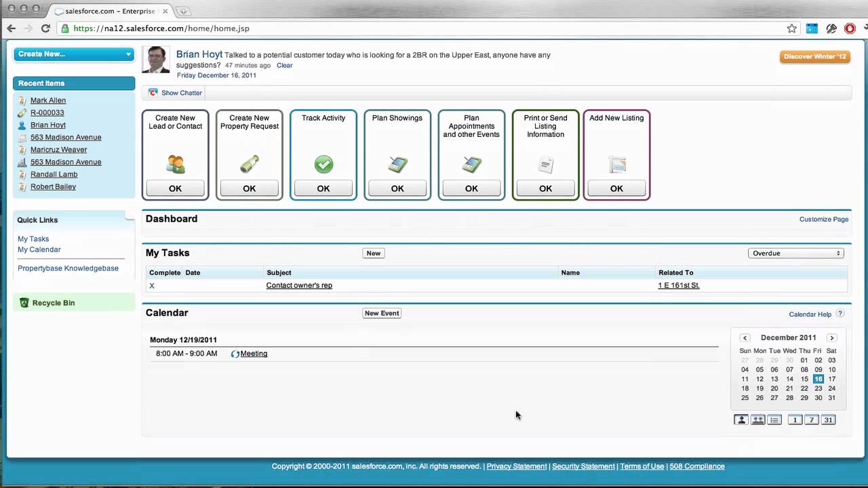Click the red circular extension icon
The width and height of the screenshot is (868, 488).
click(850, 28)
